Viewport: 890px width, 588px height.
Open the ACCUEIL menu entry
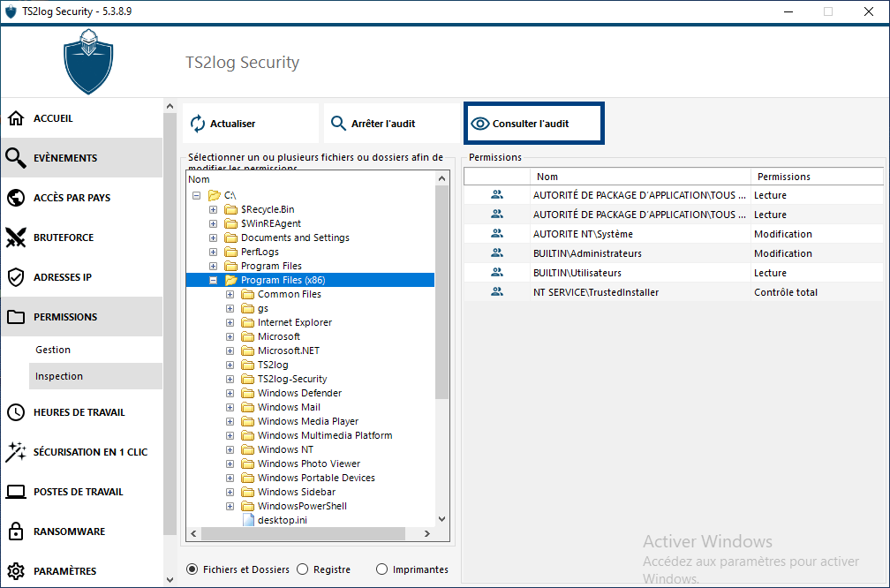[x=82, y=118]
